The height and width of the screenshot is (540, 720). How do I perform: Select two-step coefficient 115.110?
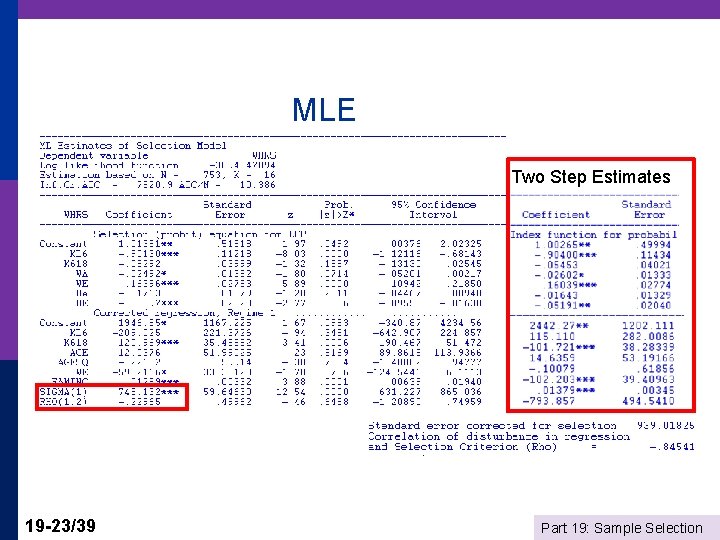pos(552,337)
